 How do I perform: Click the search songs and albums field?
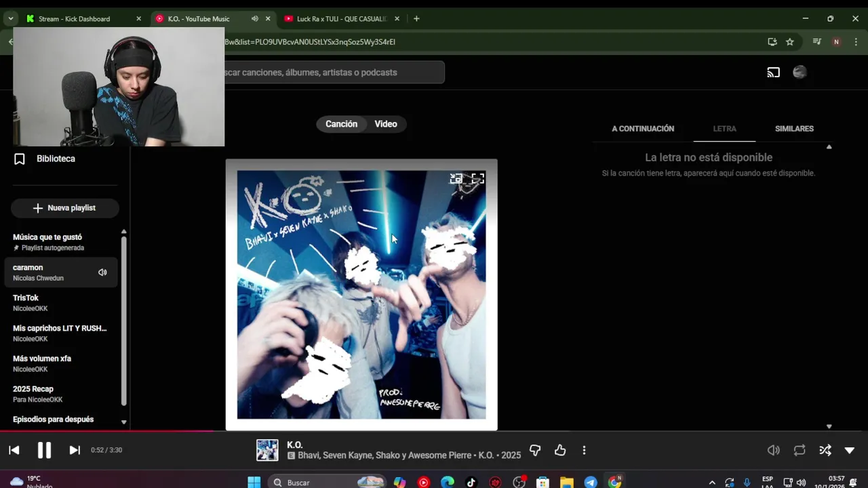pyautogui.click(x=334, y=73)
